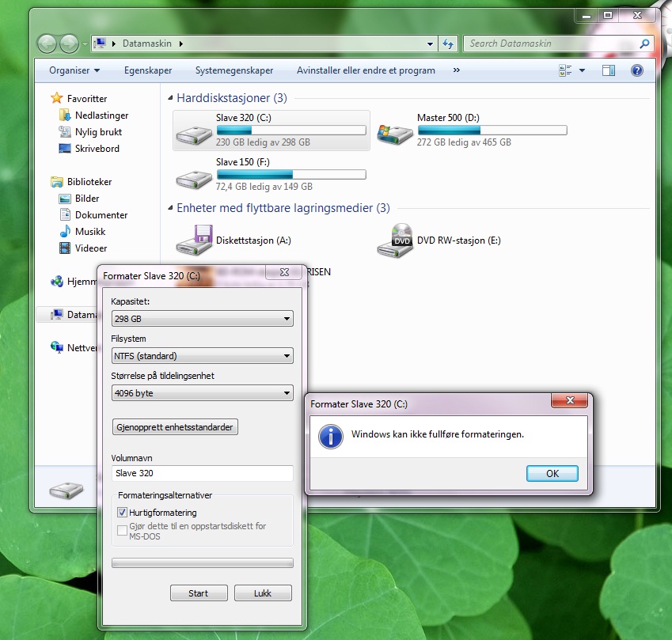Toggle the preview pane icon
Viewport: 672px width, 640px height.
pos(608,70)
